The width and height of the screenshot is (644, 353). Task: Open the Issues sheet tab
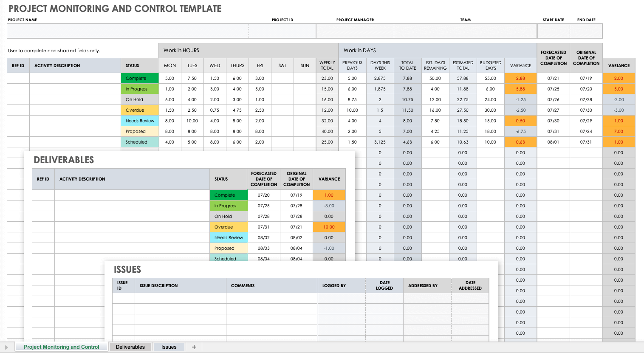coord(169,347)
